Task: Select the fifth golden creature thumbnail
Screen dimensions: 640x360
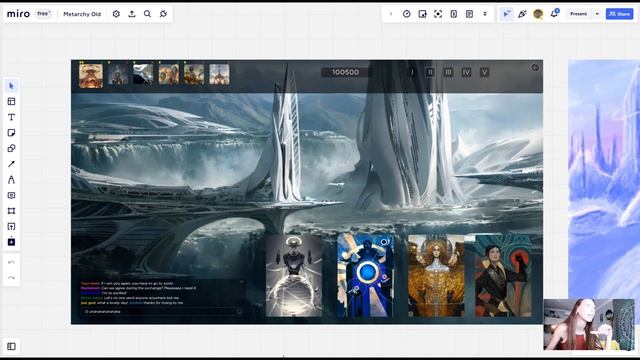Action: tap(194, 74)
